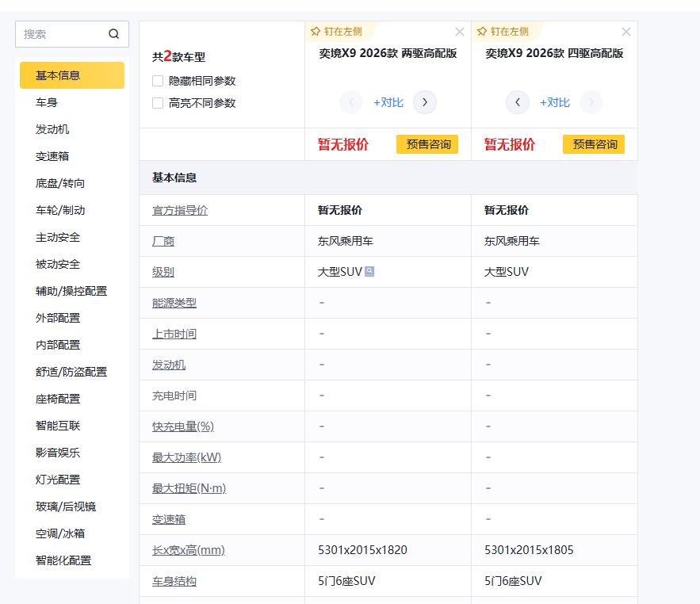Jump to 发动机 section in sidebar
This screenshot has height=604, width=700.
[x=52, y=129]
